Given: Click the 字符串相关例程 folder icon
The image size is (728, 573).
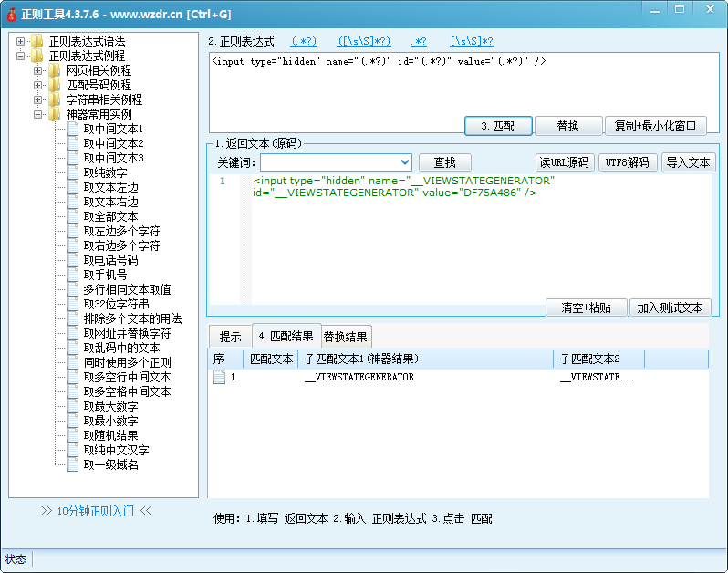Looking at the screenshot, I should pyautogui.click(x=54, y=99).
